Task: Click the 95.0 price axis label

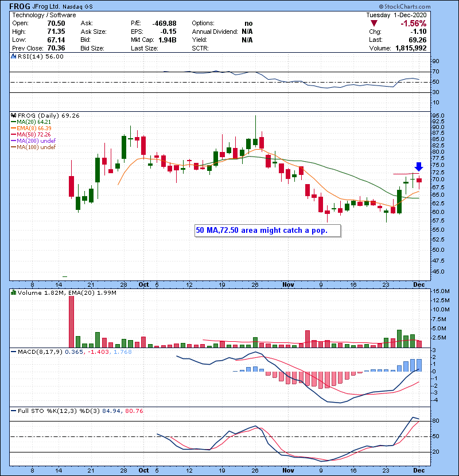Action: pyautogui.click(x=438, y=116)
